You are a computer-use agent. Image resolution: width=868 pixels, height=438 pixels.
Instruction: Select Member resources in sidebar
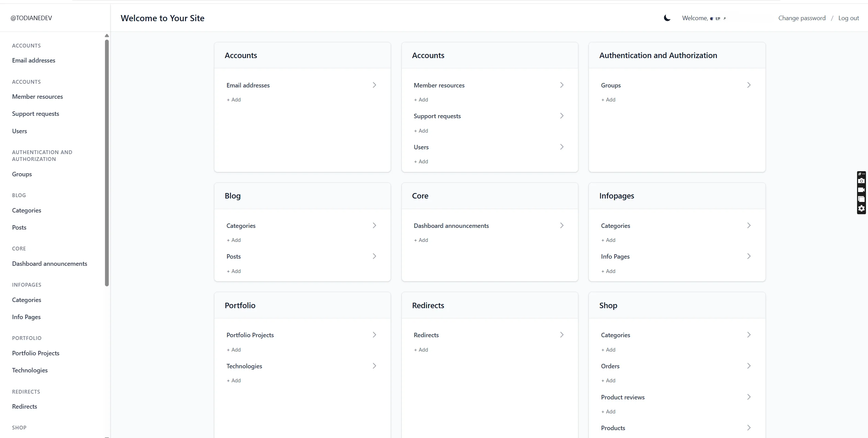[37, 97]
